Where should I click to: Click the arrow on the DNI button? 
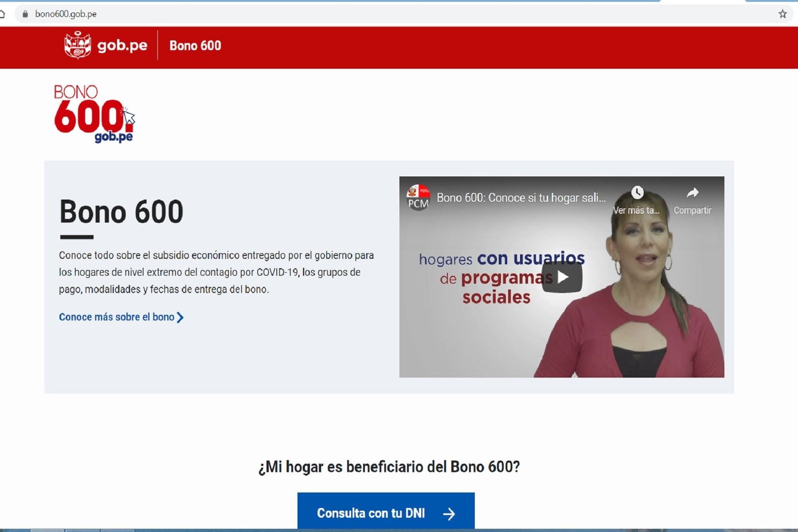[449, 514]
